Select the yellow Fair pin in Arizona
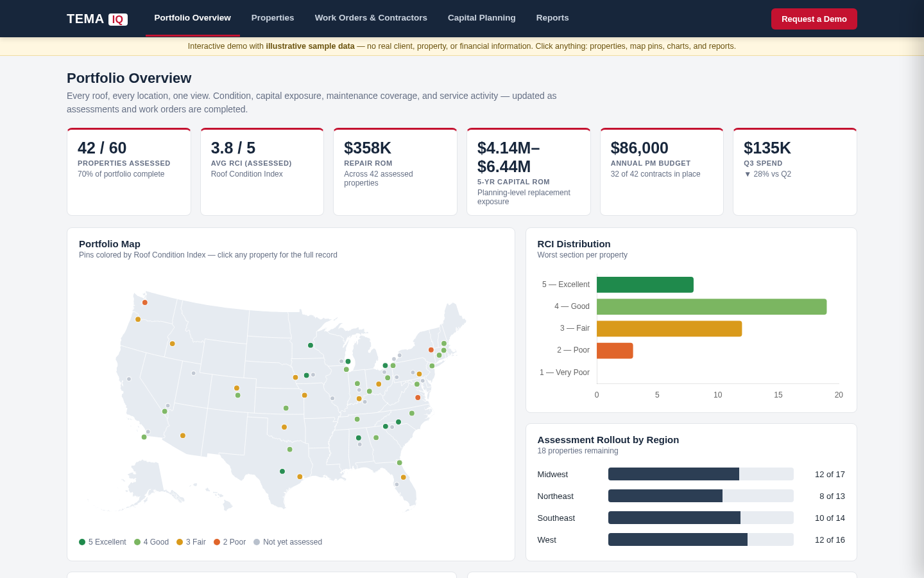Image resolution: width=924 pixels, height=578 pixels. (183, 435)
